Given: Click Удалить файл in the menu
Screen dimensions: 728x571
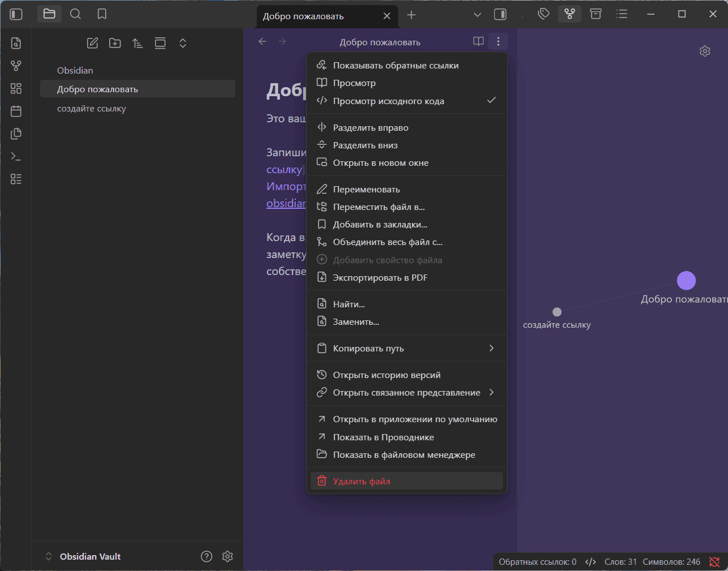Looking at the screenshot, I should (x=407, y=481).
